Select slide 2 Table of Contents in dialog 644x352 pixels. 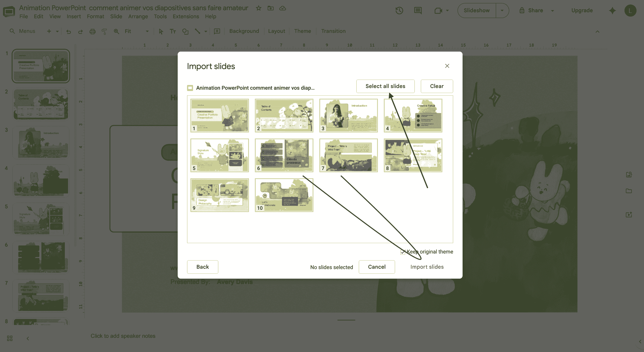coord(284,115)
